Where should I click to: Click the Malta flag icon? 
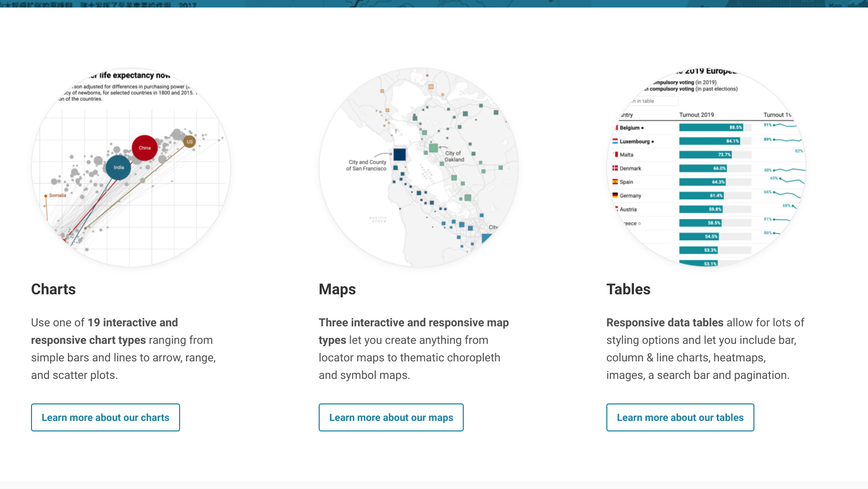pyautogui.click(x=616, y=155)
